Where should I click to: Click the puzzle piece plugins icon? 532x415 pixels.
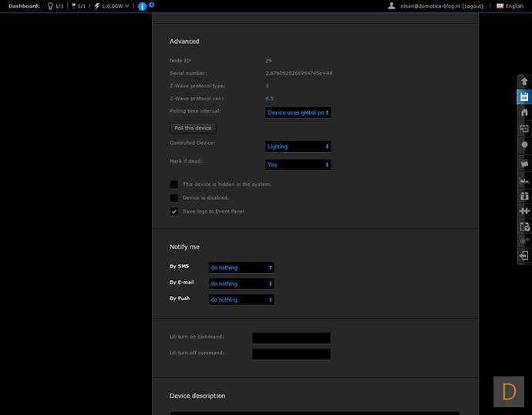point(524,211)
